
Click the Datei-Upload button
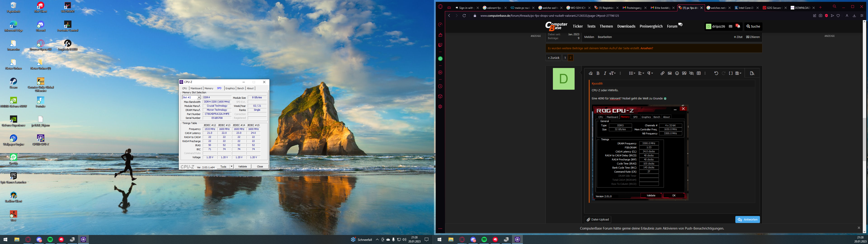tap(598, 219)
